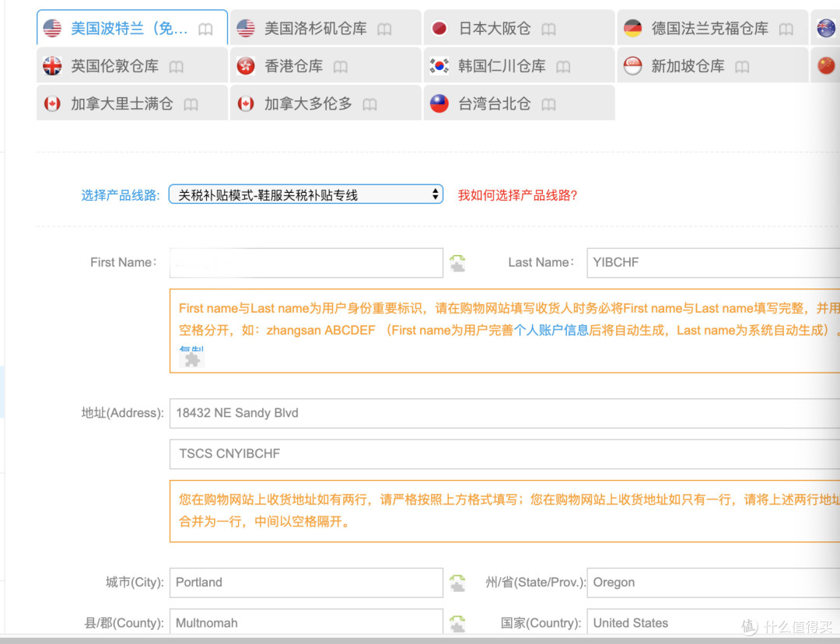
Task: Click State field showing Oregon
Action: [713, 583]
